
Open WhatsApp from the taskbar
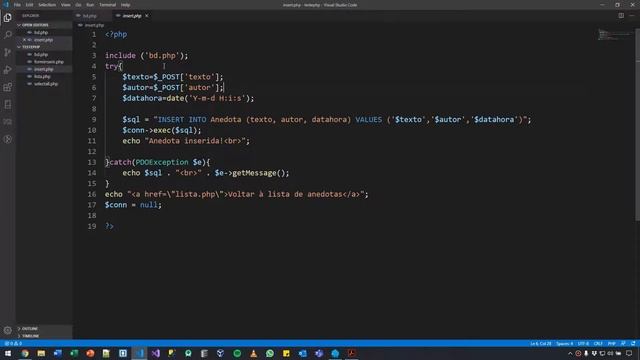click(x=270, y=353)
